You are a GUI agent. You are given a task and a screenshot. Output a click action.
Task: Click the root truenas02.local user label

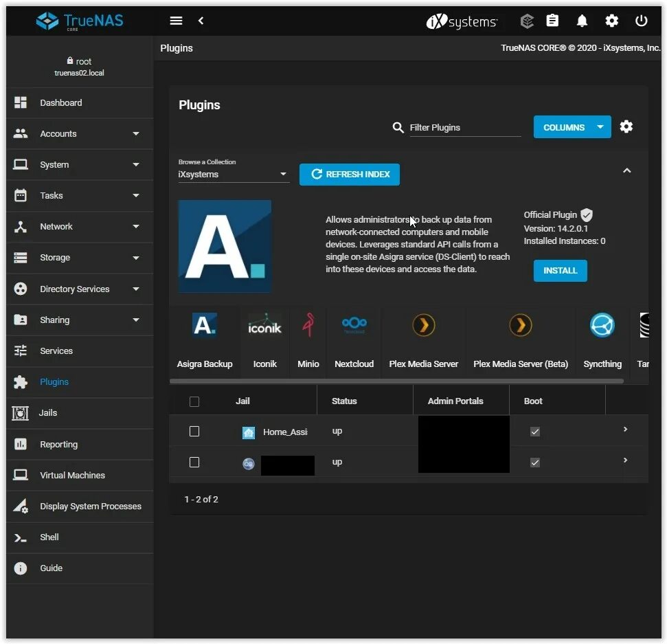point(79,67)
